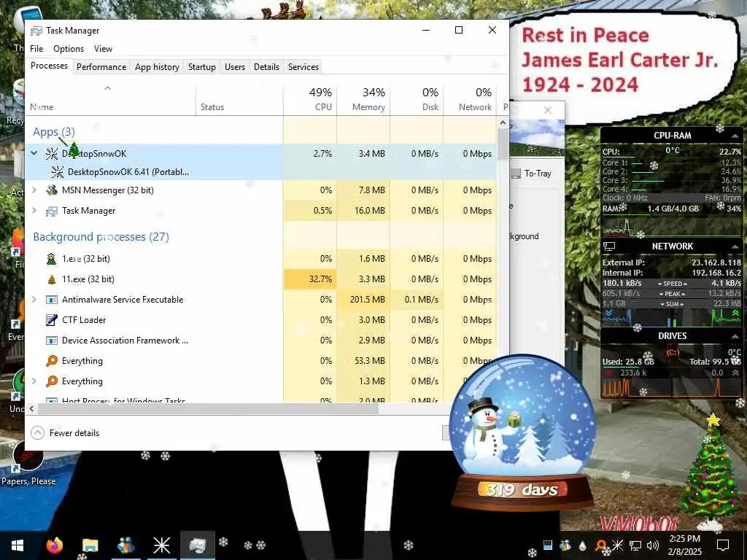Select Antimalware memory value 201.5 MB
This screenshot has width=747, height=560.
363,300
